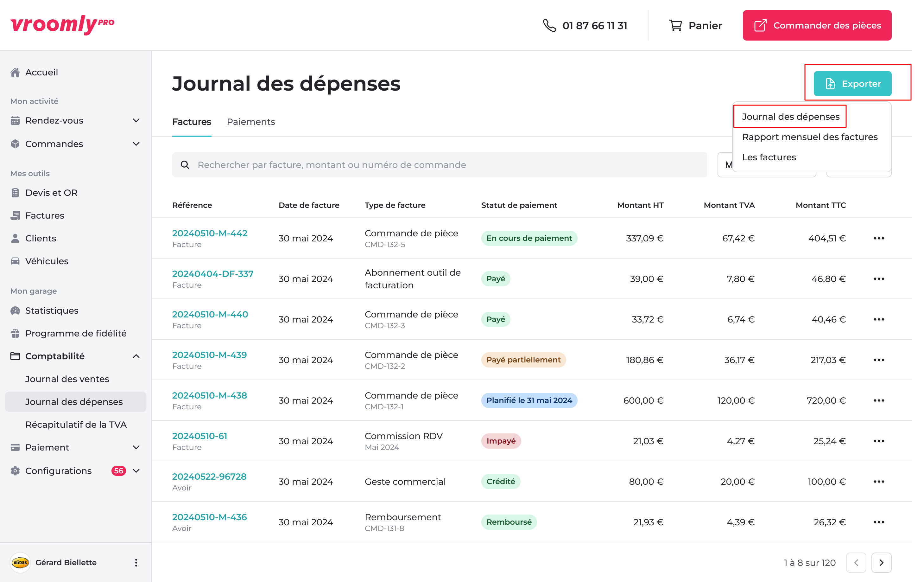The width and height of the screenshot is (924, 582).
Task: Open invoice 20240510-M-438
Action: pyautogui.click(x=210, y=395)
